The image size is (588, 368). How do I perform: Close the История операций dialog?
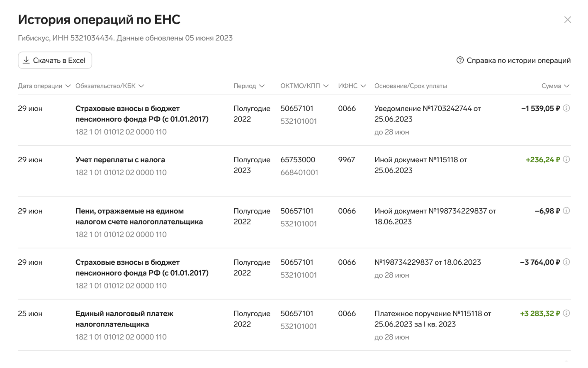tap(567, 19)
